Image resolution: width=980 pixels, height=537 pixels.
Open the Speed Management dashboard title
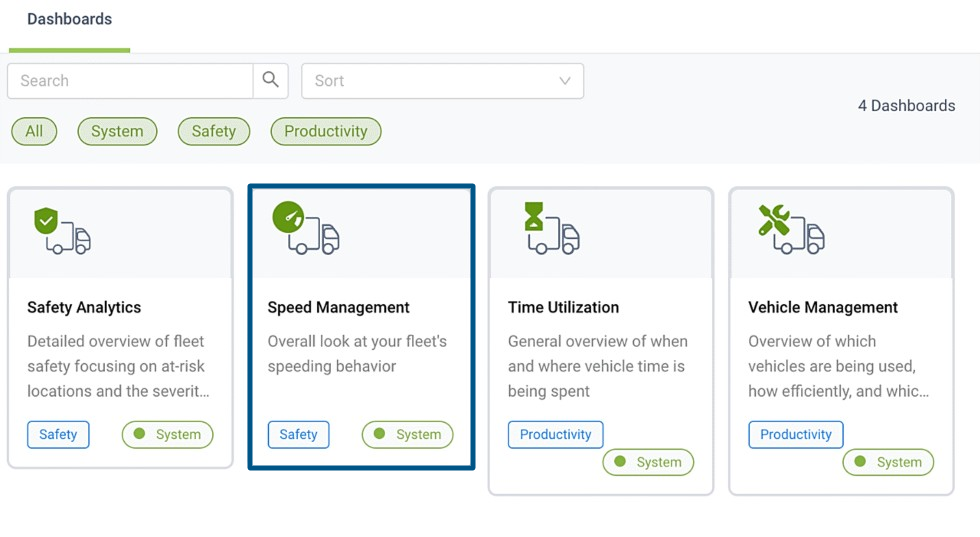(339, 308)
